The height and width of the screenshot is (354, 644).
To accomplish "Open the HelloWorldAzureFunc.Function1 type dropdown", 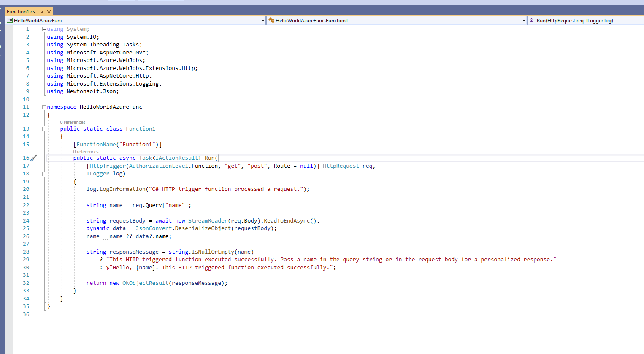I will (x=524, y=21).
